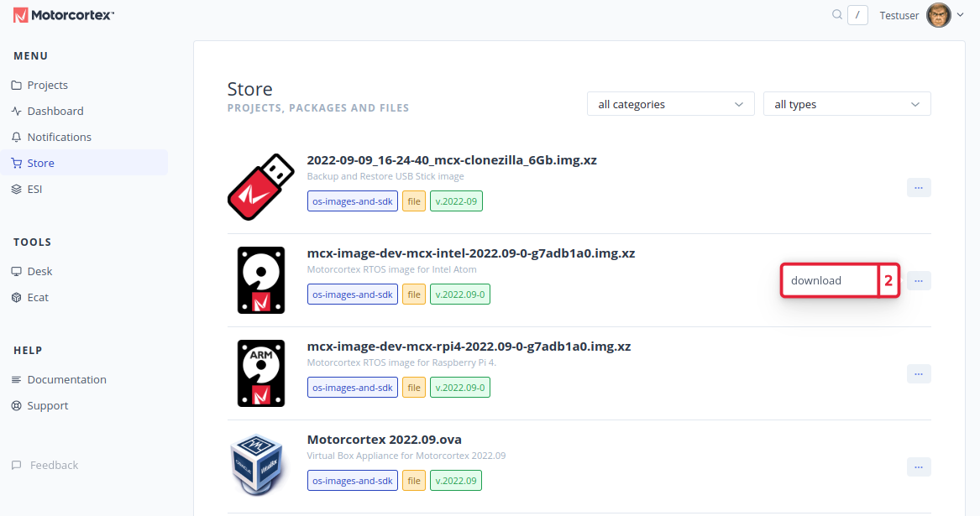Click the Intel Atom disk image thumbnail
Screen dimensions: 980x516
(x=261, y=280)
